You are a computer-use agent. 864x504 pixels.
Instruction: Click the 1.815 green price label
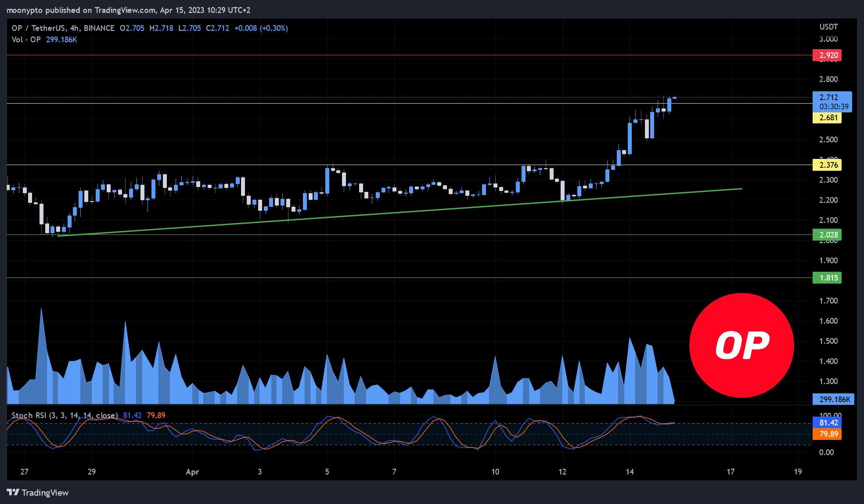pyautogui.click(x=827, y=278)
